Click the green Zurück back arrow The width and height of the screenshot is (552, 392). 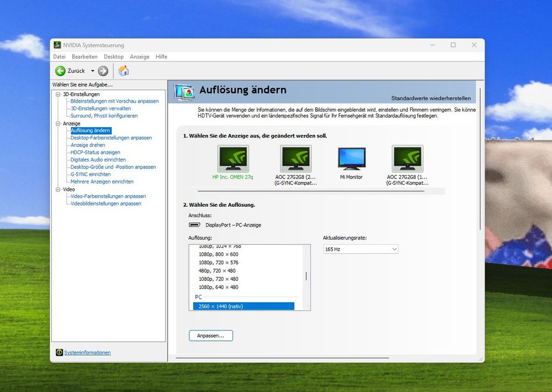click(x=60, y=71)
